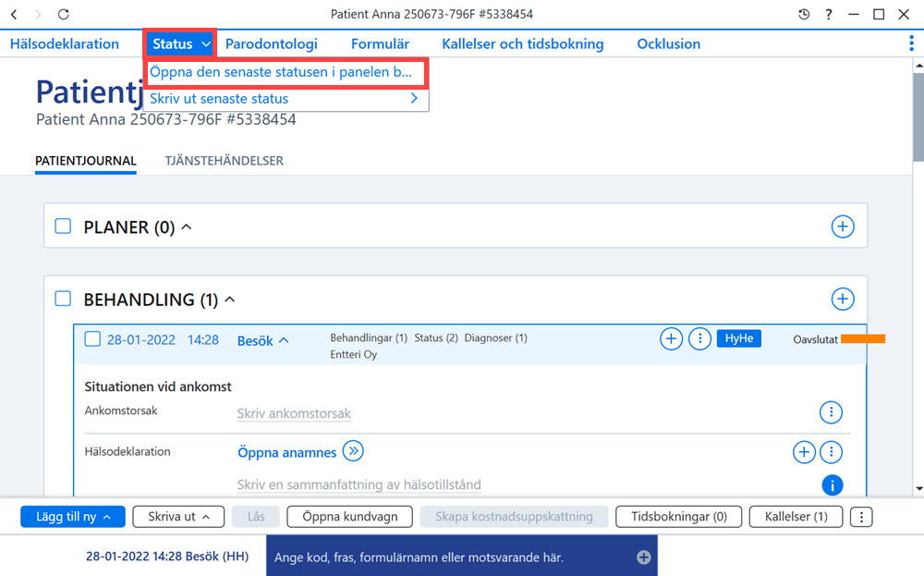Click the question mark help icon

[x=829, y=14]
